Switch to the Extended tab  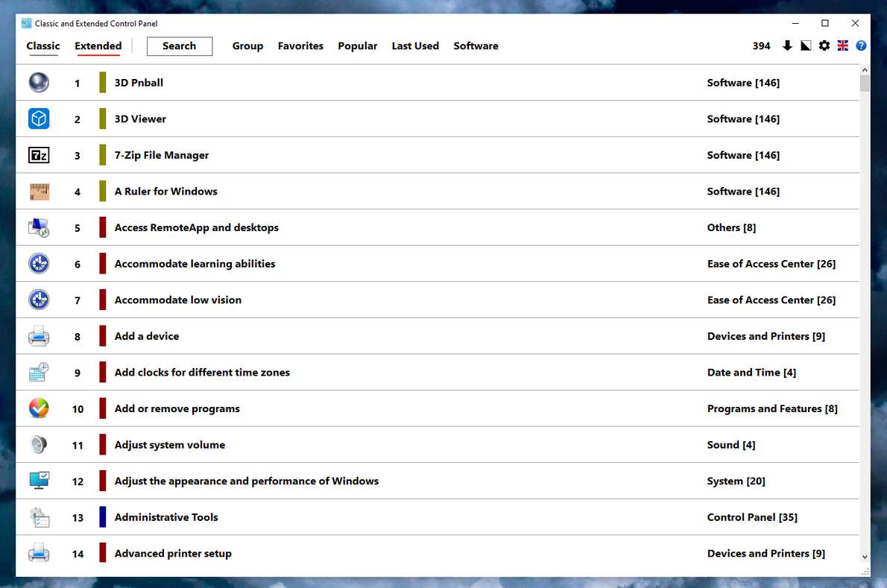point(98,45)
